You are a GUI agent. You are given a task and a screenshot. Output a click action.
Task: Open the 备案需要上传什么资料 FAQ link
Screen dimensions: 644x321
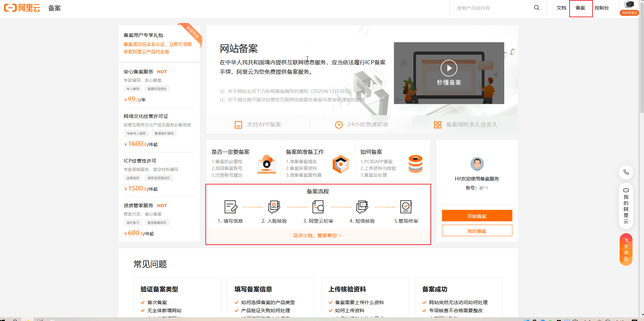pos(359,302)
